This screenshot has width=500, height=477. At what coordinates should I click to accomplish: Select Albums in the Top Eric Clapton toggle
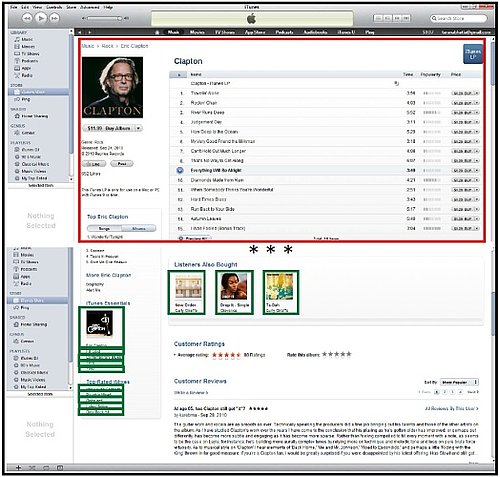point(139,229)
